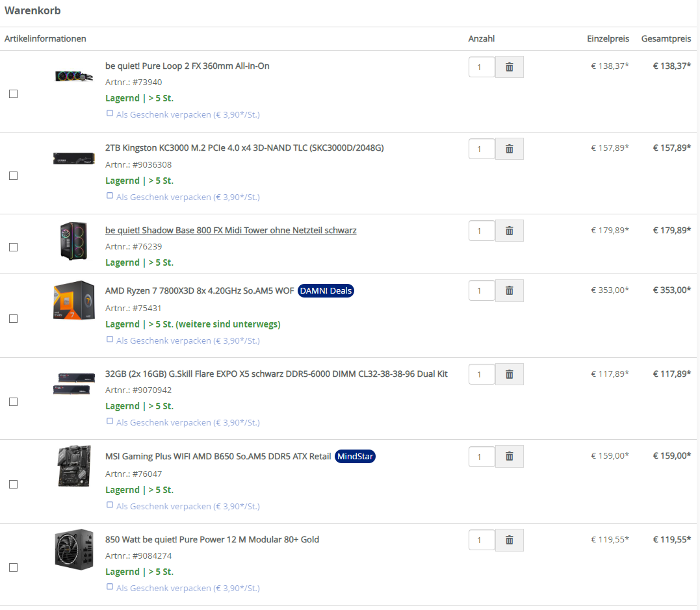Image resolution: width=700 pixels, height=610 pixels.
Task: Click the Shadow Base 800 FX case thumbnail
Action: tap(73, 241)
